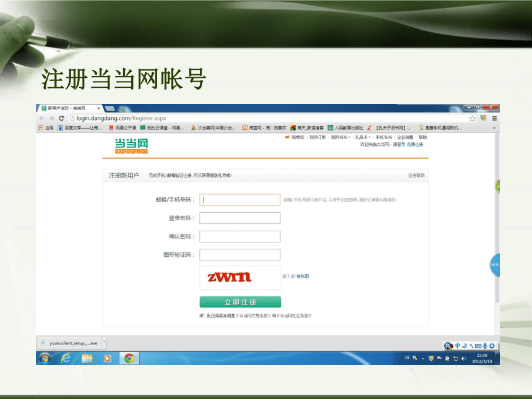Click 换张图 to refresh the captcha
Image resolution: width=532 pixels, height=399 pixels.
[302, 277]
